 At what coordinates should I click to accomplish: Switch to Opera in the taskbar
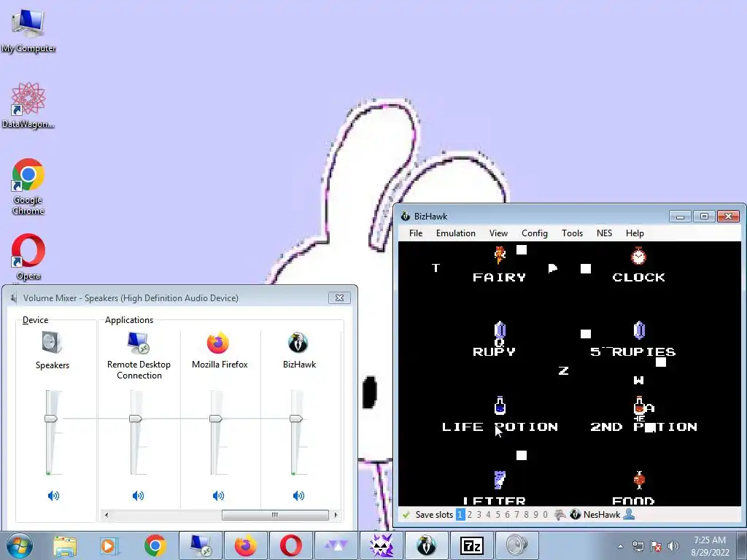290,545
